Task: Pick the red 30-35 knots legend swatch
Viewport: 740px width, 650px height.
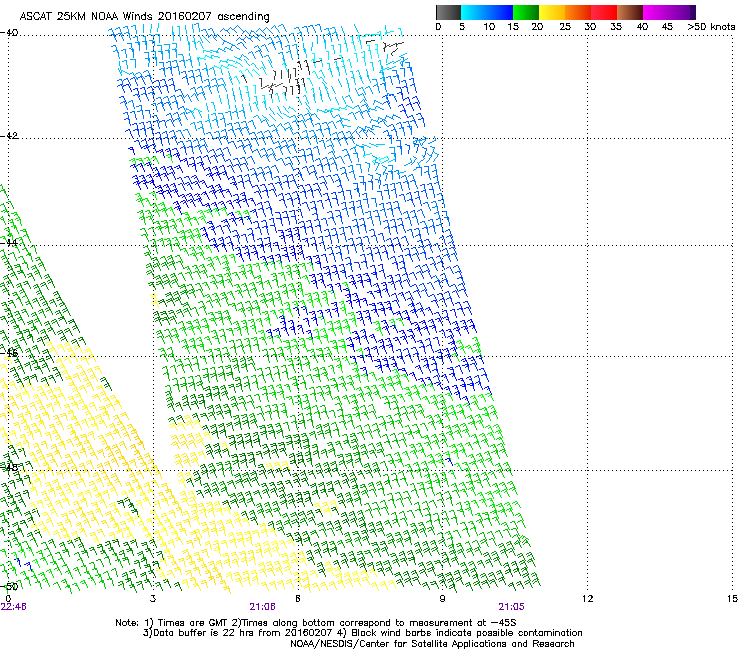Action: click(x=604, y=12)
